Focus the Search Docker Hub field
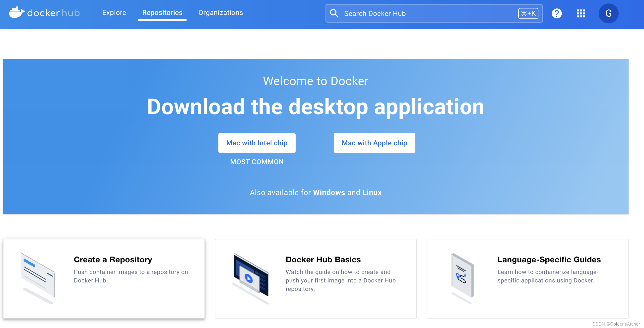This screenshot has height=328, width=644. point(434,13)
